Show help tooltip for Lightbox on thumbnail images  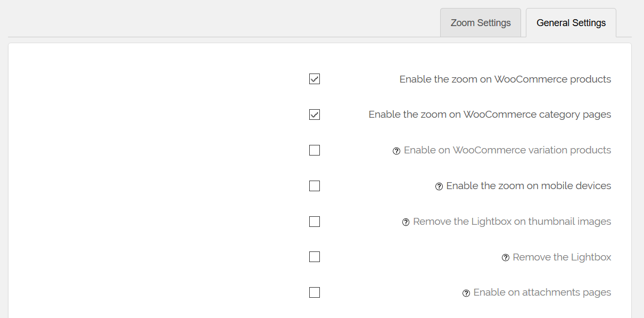pos(406,222)
